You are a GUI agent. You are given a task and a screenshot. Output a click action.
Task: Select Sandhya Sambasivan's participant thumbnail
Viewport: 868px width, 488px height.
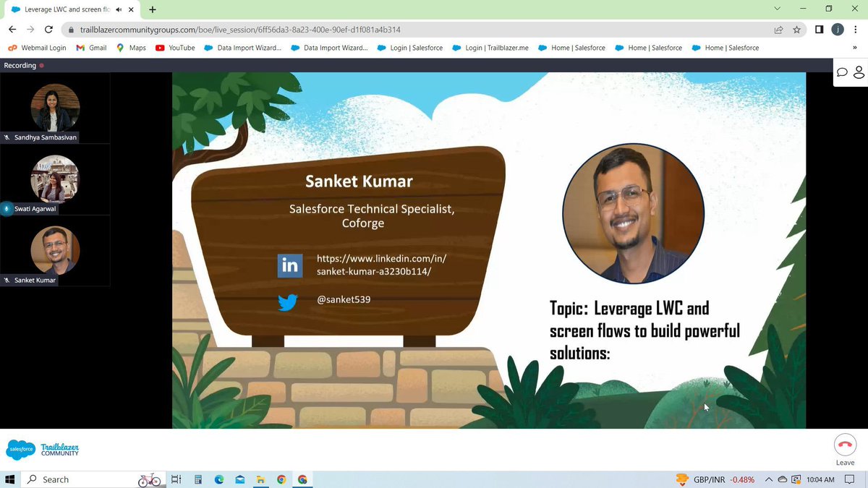(55, 108)
